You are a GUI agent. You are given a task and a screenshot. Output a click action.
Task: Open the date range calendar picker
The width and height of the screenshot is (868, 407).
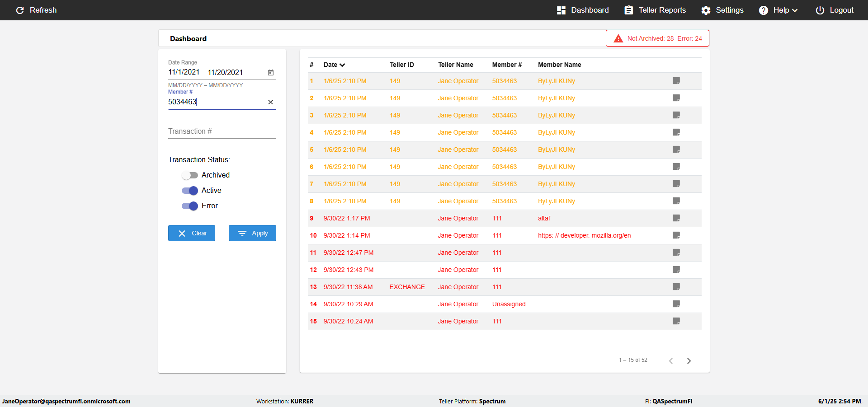click(x=271, y=72)
